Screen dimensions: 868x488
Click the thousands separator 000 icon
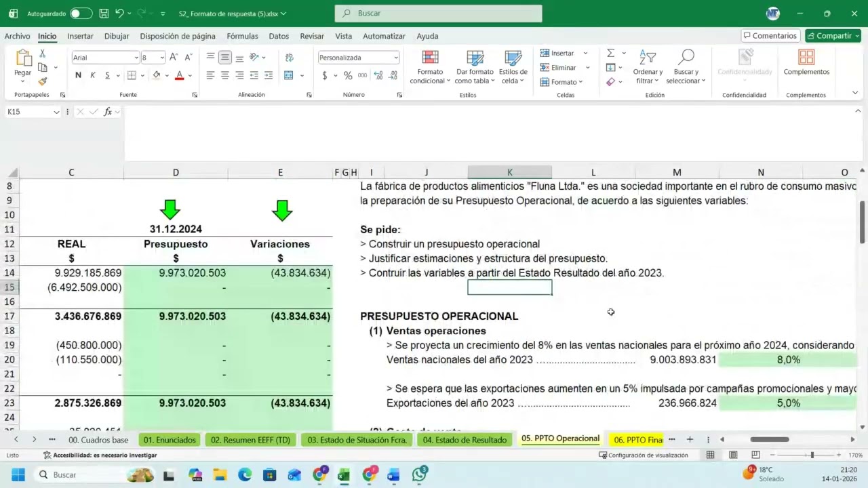pos(363,75)
